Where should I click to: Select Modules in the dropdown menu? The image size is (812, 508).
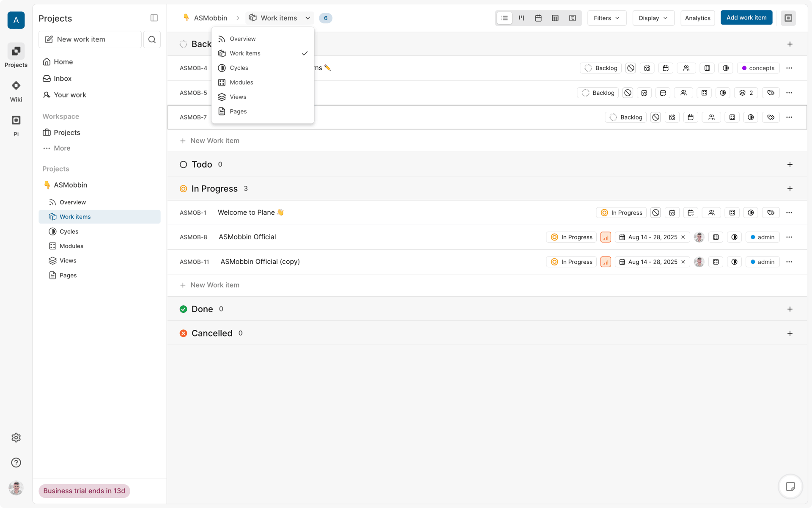click(x=263, y=83)
